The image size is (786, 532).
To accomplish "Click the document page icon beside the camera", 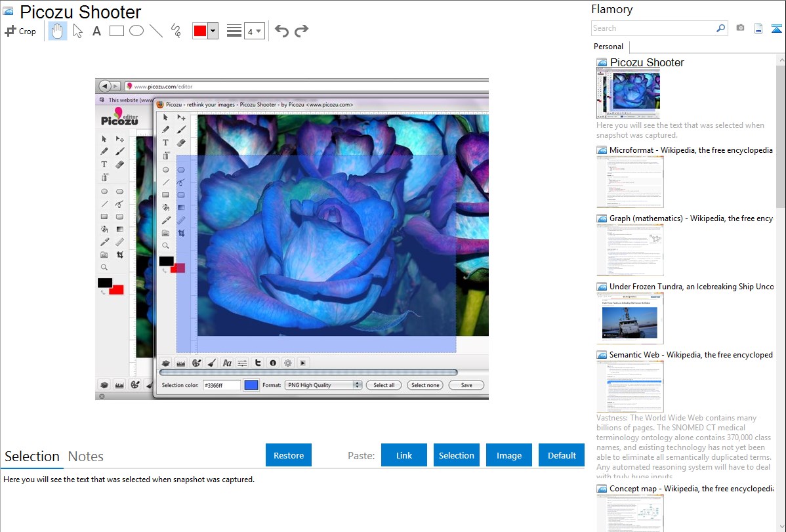I will click(758, 28).
